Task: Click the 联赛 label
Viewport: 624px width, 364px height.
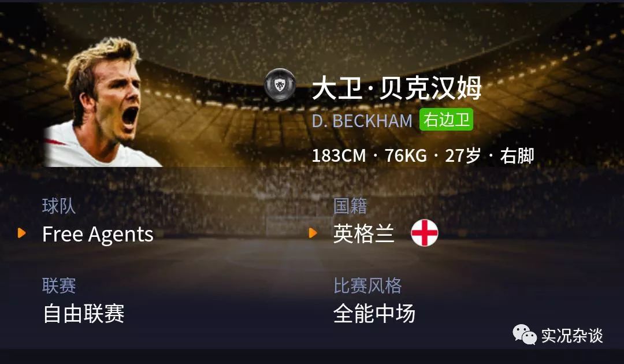Action: [x=59, y=285]
